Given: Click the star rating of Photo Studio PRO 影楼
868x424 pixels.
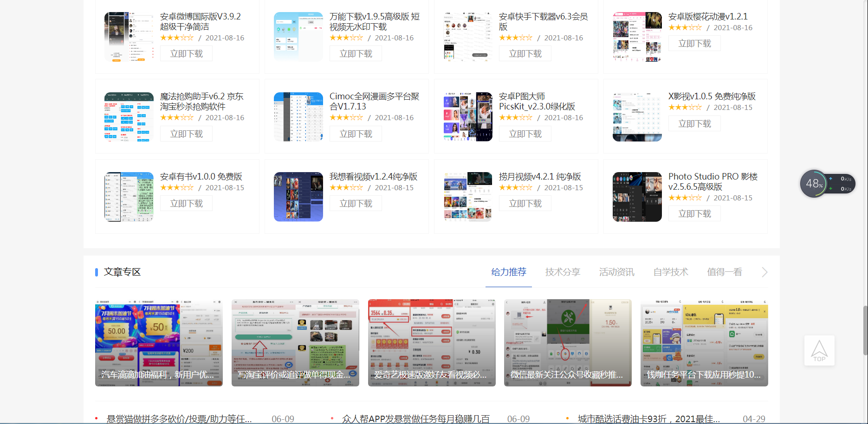Looking at the screenshot, I should point(685,197).
